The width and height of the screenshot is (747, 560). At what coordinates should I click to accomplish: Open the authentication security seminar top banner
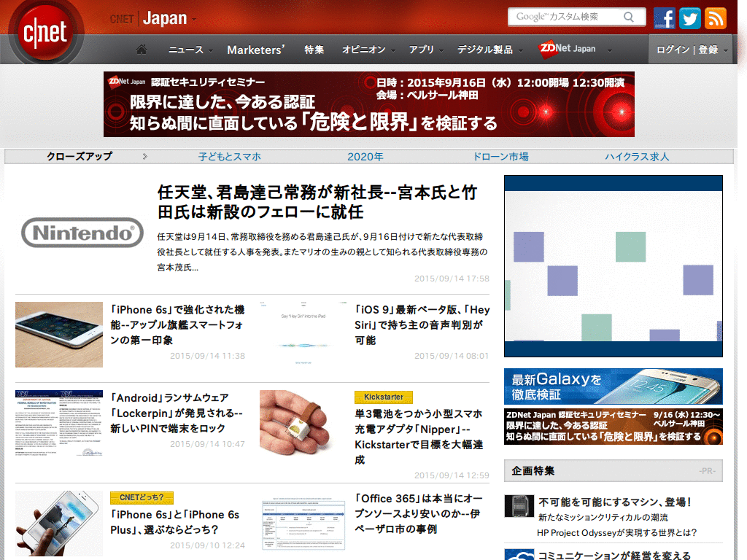[368, 104]
